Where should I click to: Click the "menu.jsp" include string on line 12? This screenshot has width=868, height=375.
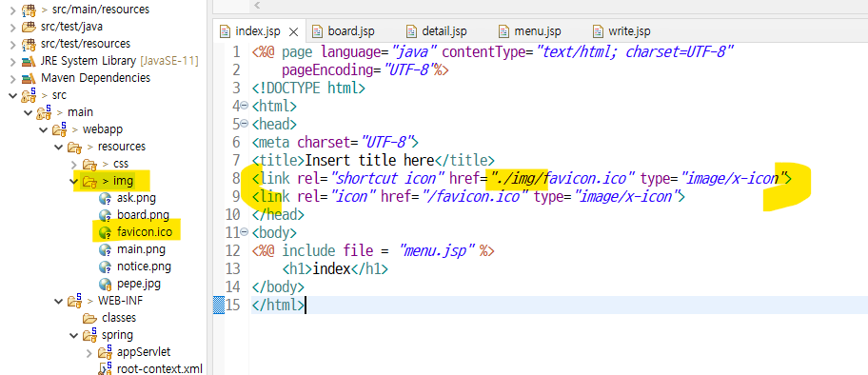(x=437, y=251)
